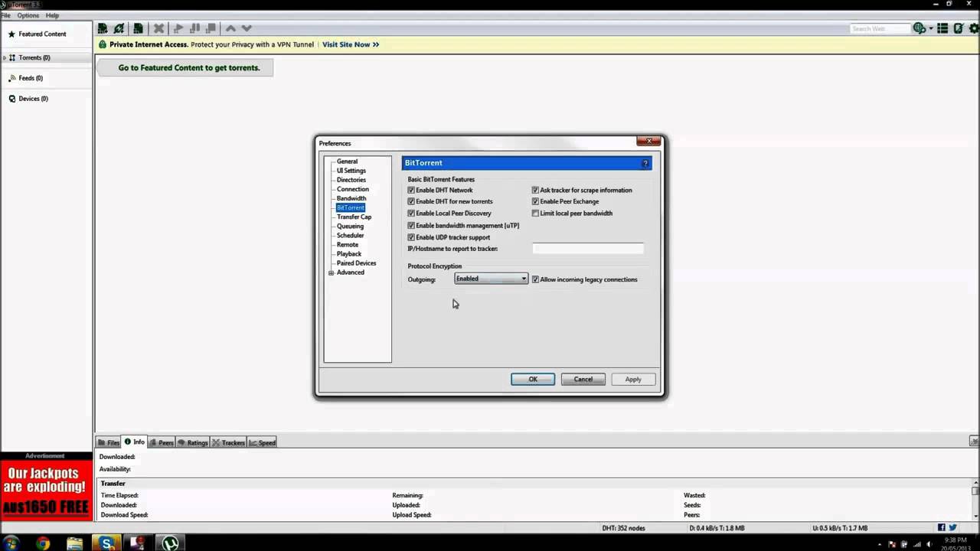Screen dimensions: 980x551
Task: Click the Facebook icon in status bar
Action: pyautogui.click(x=942, y=527)
